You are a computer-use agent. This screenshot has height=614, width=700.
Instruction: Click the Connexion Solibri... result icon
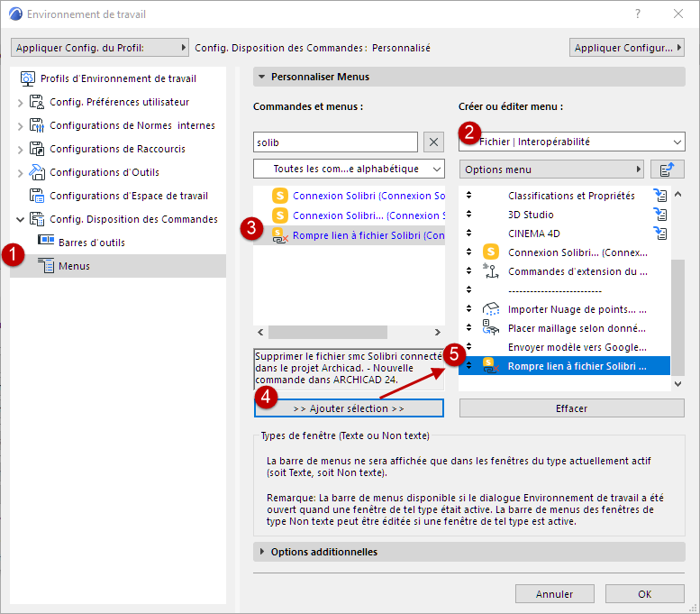[280, 215]
